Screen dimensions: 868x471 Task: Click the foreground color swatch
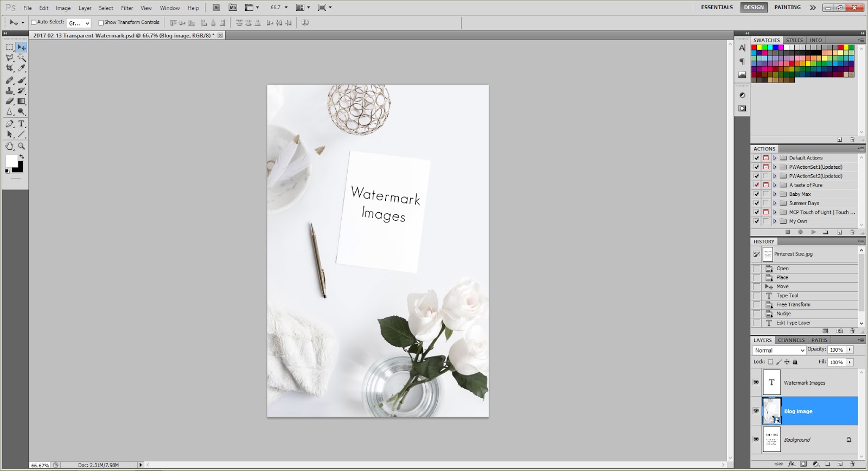tap(11, 161)
